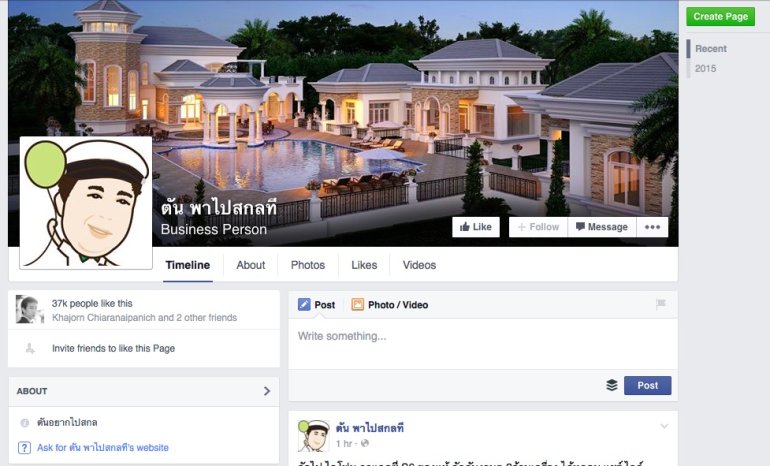Expand the ABOUT section chevron
Viewport: 770px width, 466px height.
[x=267, y=391]
